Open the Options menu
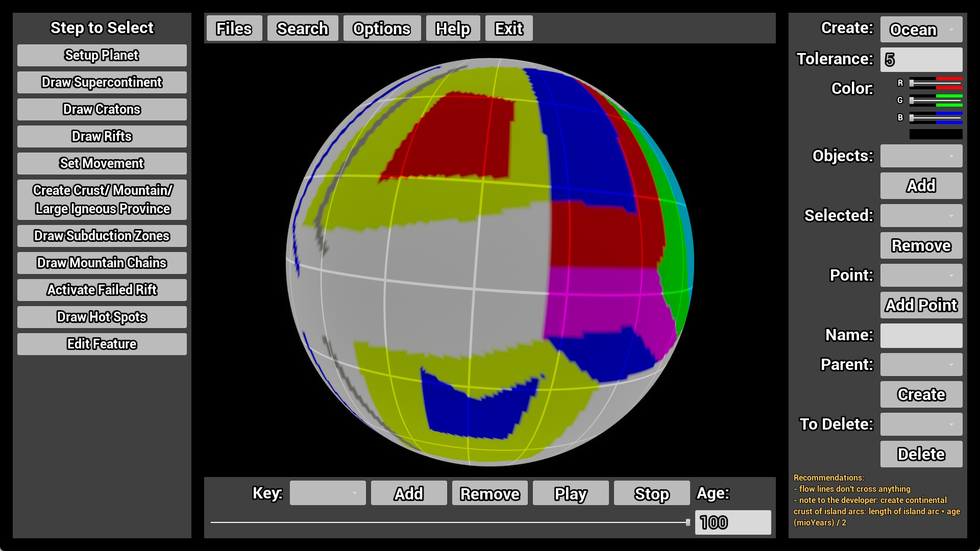Screen dimensions: 980x551 (381, 29)
